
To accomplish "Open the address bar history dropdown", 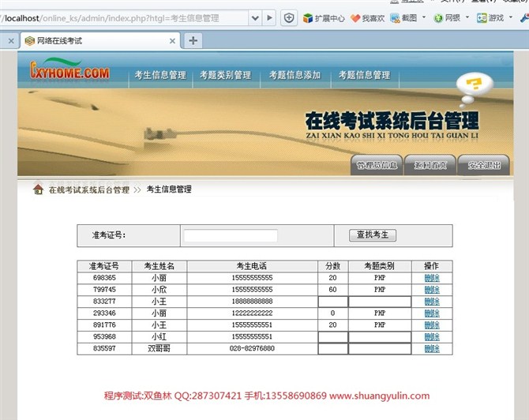I will point(255,18).
